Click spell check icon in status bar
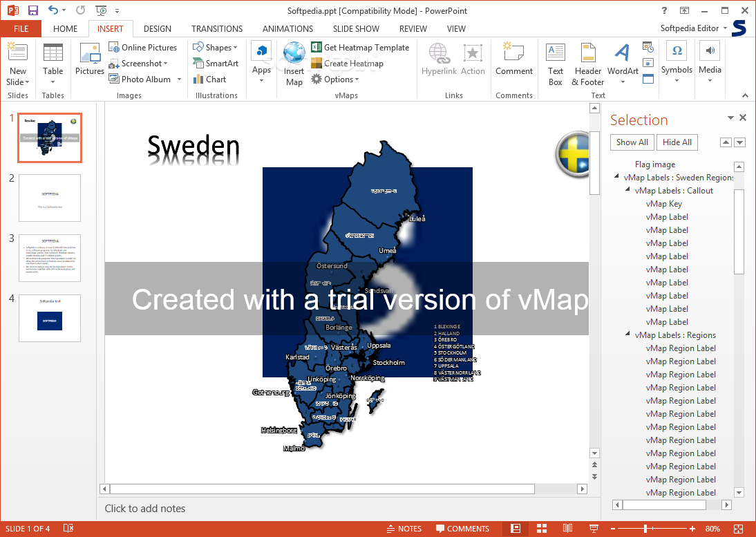The height and width of the screenshot is (537, 756). click(x=68, y=529)
